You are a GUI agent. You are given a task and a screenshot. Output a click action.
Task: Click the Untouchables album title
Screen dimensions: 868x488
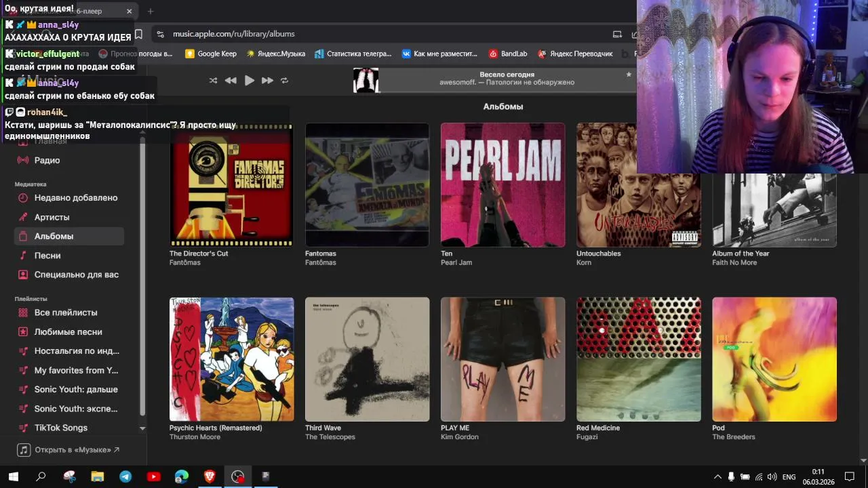click(x=598, y=253)
